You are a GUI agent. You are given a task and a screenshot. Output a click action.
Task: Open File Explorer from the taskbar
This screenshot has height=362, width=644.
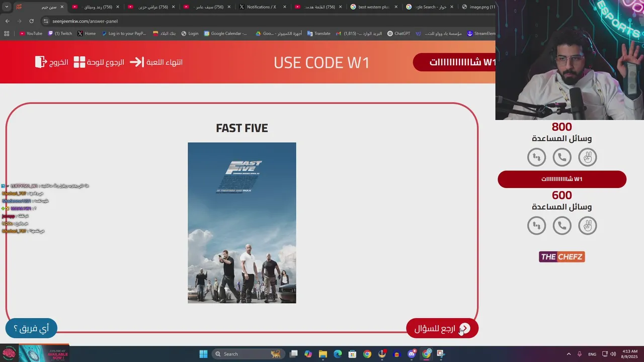323,354
